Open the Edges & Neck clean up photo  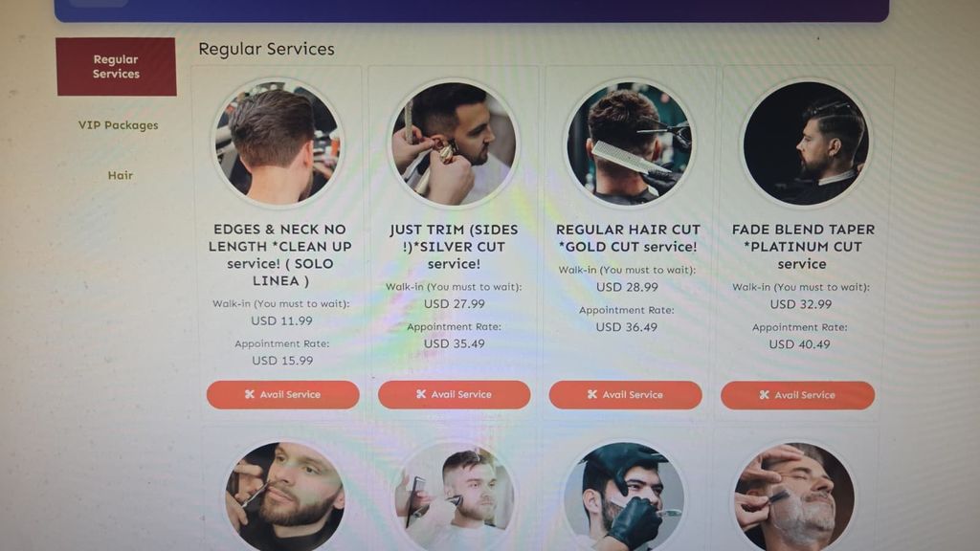(278, 143)
